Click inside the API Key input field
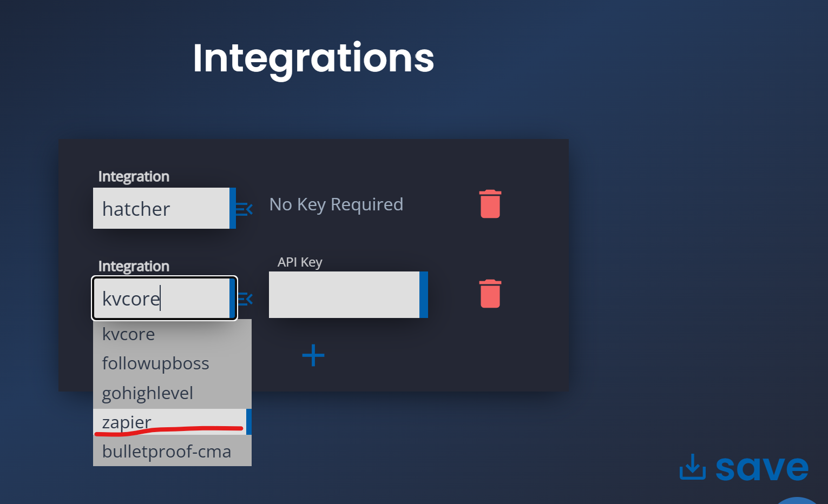The image size is (828, 504). 345,294
